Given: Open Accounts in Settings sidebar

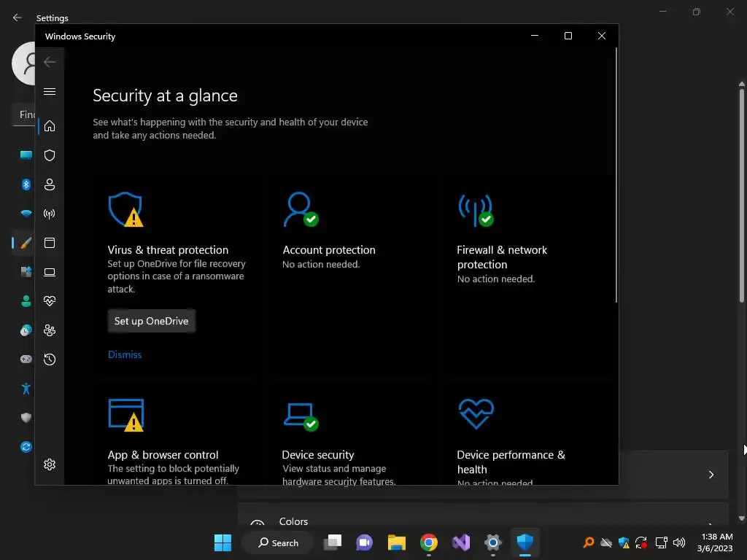Looking at the screenshot, I should point(26,301).
